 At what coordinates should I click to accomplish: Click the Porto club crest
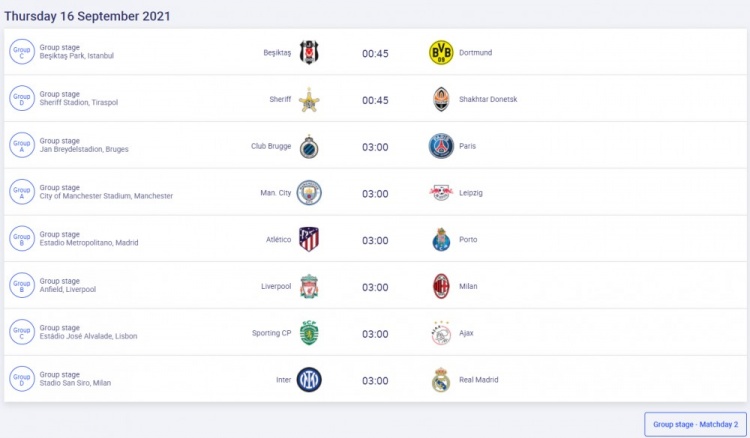point(441,240)
